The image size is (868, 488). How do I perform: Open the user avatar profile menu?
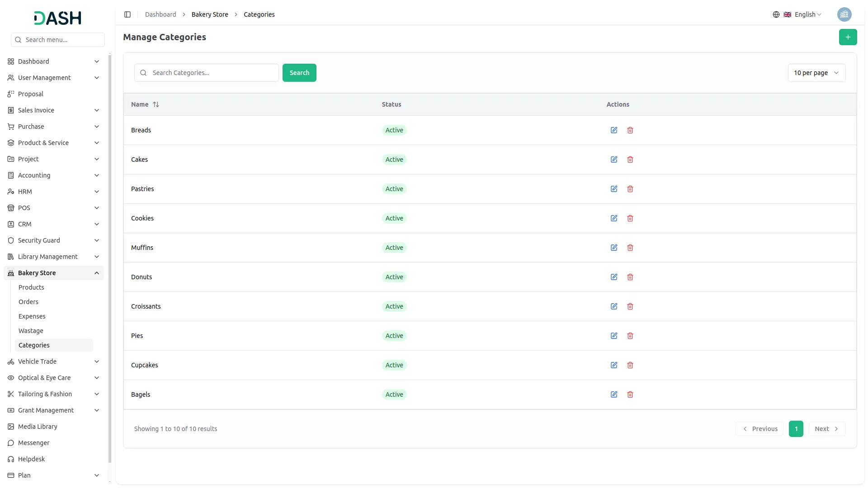[844, 14]
